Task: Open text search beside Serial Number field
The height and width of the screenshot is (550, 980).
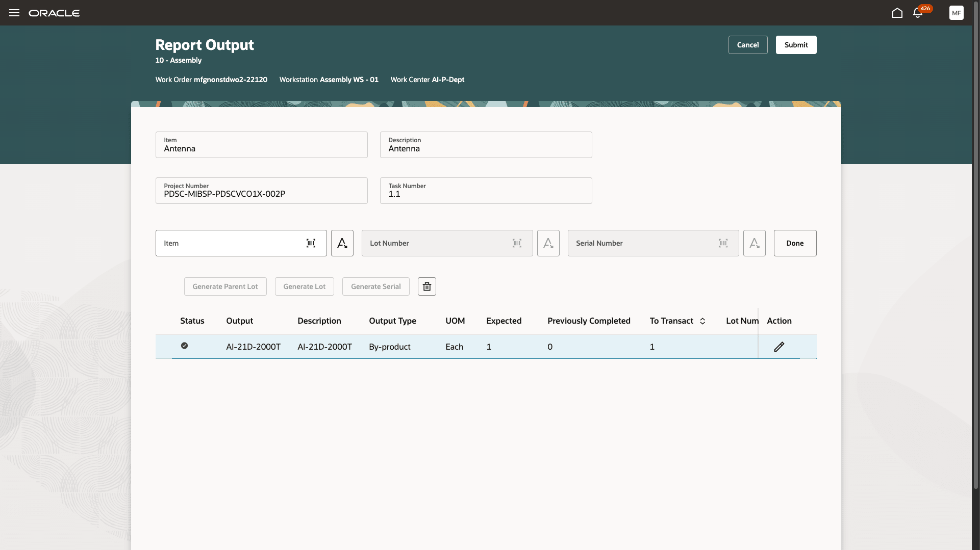Action: point(755,243)
